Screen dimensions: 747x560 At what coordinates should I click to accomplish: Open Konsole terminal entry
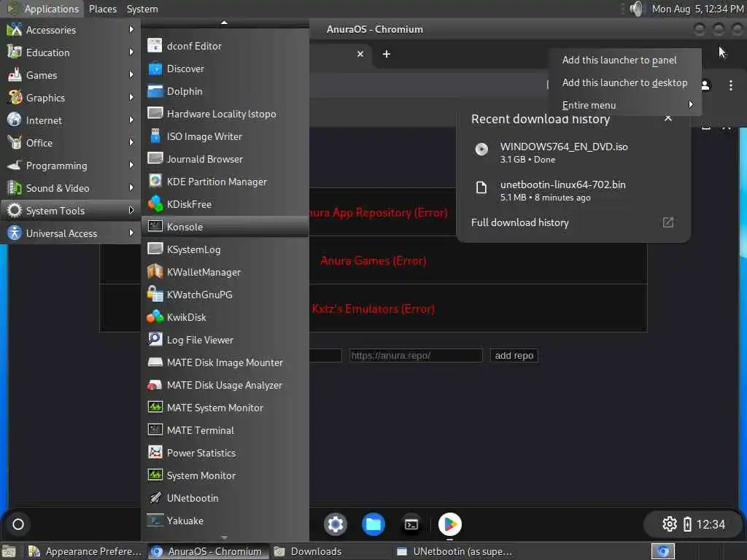(225, 227)
